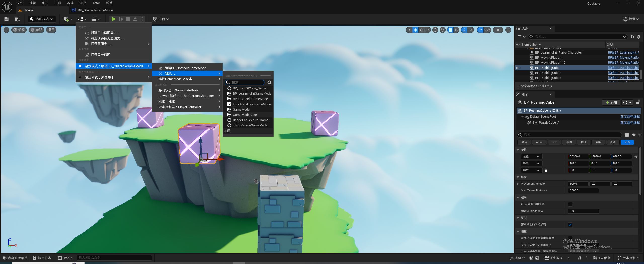Click the 添加 add component button
Screen dimensions: 644x264
click(611, 103)
